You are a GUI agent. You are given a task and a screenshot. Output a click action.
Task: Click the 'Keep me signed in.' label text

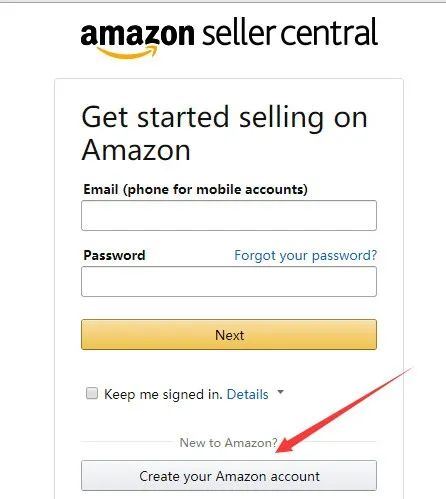163,394
